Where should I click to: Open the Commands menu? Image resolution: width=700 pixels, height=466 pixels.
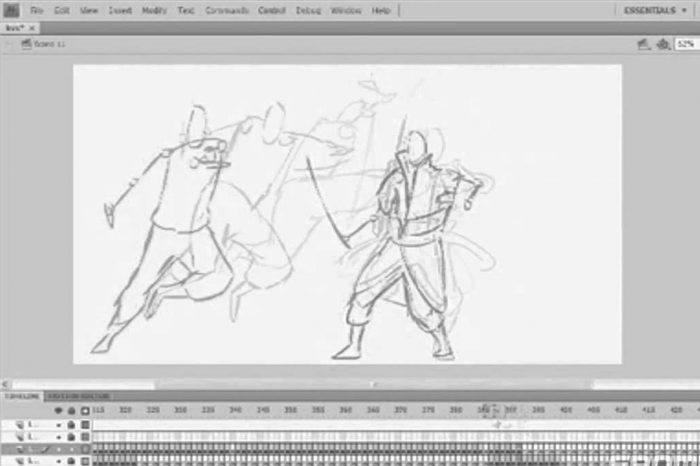click(227, 10)
